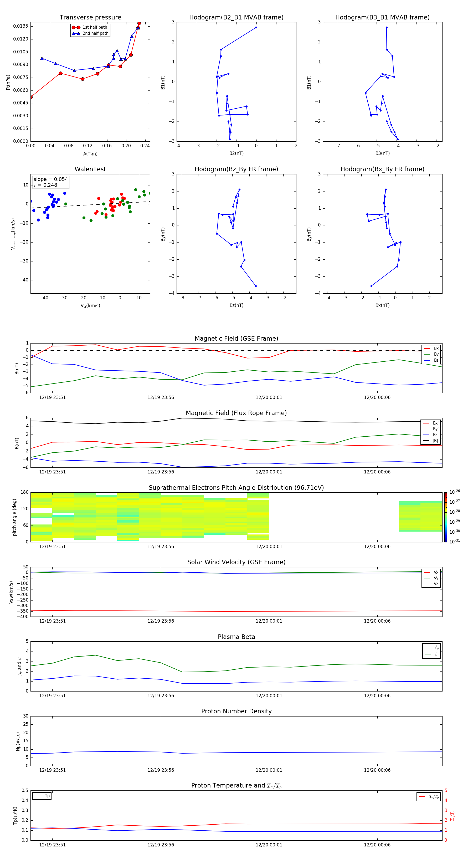Click the 'WalenTest' plot title
Viewport: 473px width, 868px height.
pos(90,169)
